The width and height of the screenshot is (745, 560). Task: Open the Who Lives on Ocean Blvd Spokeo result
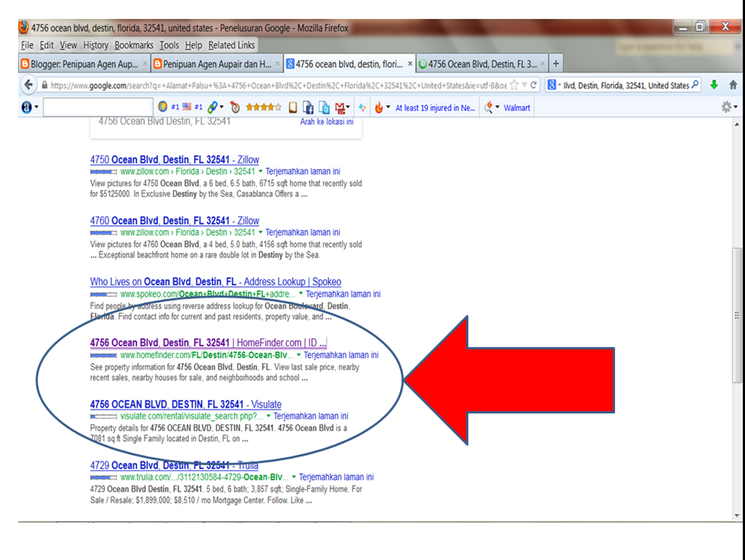tap(216, 281)
